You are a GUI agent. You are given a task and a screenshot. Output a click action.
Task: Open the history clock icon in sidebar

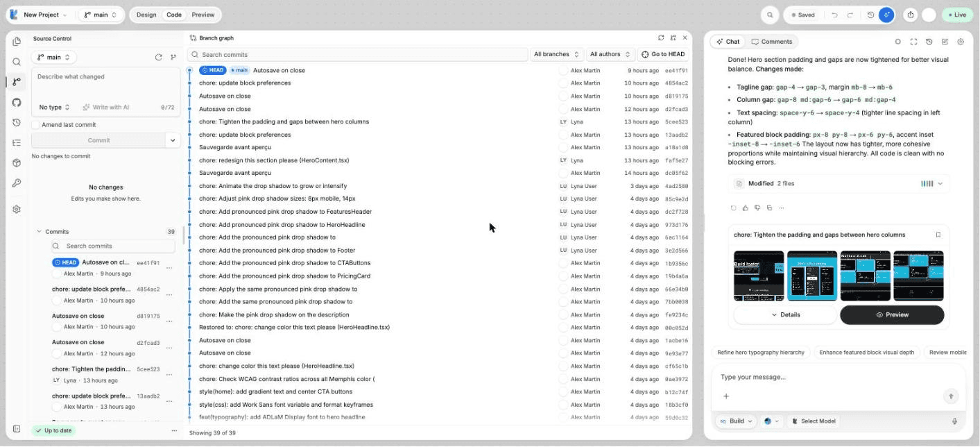coord(17,123)
